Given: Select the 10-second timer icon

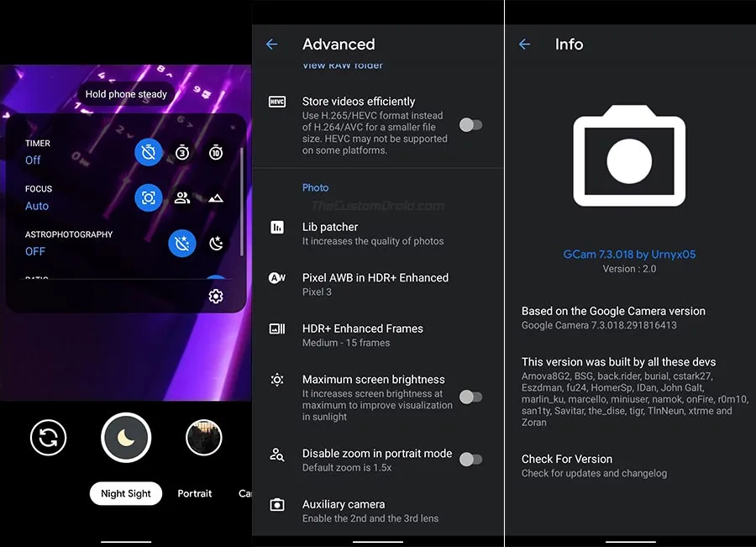Looking at the screenshot, I should point(216,152).
